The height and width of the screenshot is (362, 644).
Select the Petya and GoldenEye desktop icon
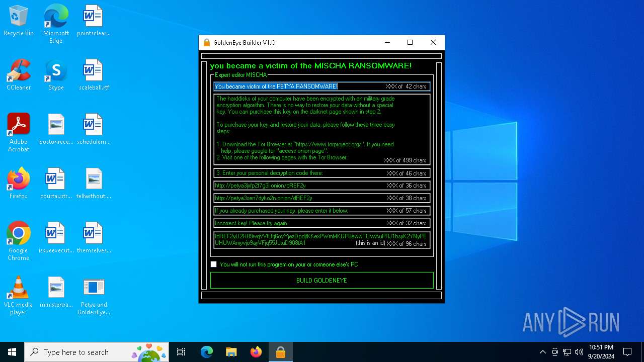[94, 296]
